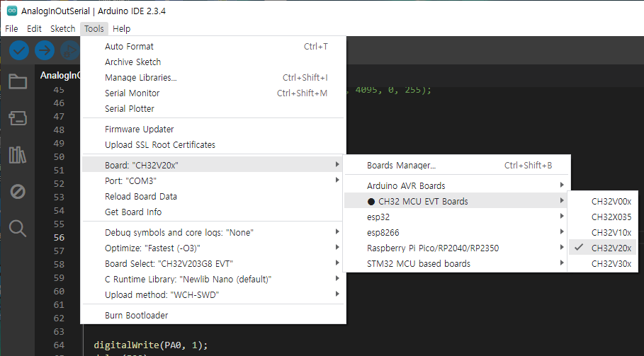This screenshot has height=356, width=644.
Task: Click the digitalWrite(PA0, 1); code line
Action: (x=151, y=345)
